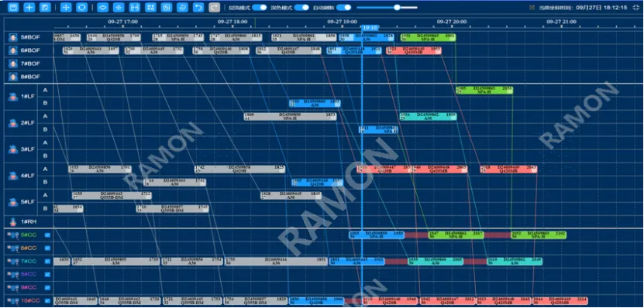Uncheck the 7#CC checkbox
The height and width of the screenshot is (308, 644).
click(47, 262)
